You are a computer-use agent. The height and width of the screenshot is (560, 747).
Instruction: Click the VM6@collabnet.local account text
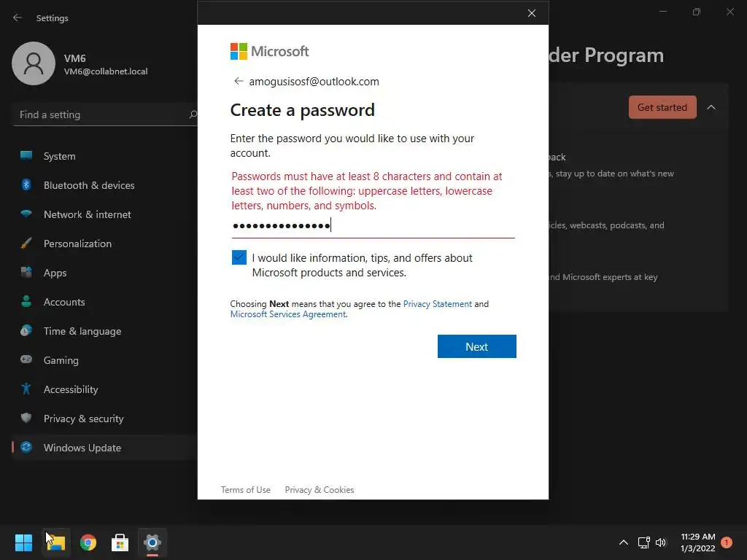(x=106, y=71)
